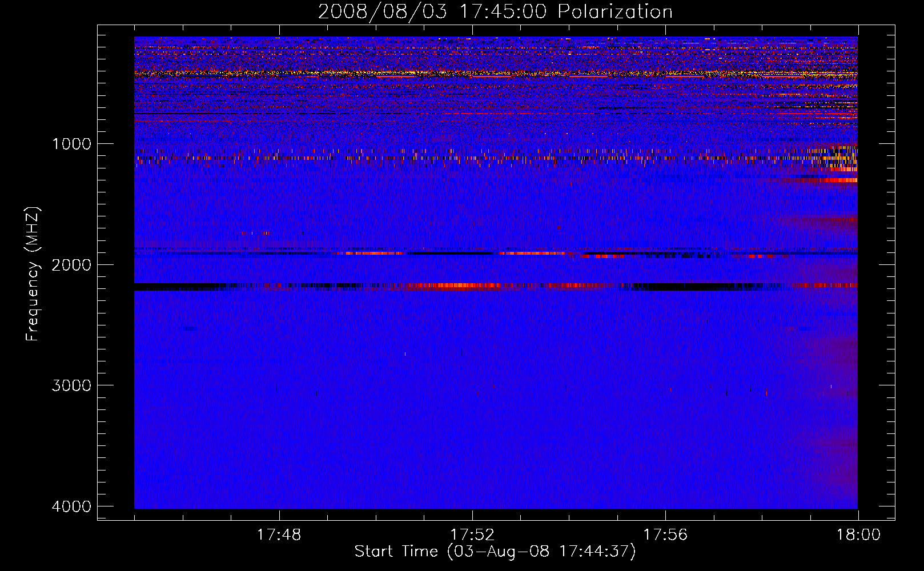Click the 4000 frequency tick label
The height and width of the screenshot is (571, 924).
coord(71,506)
